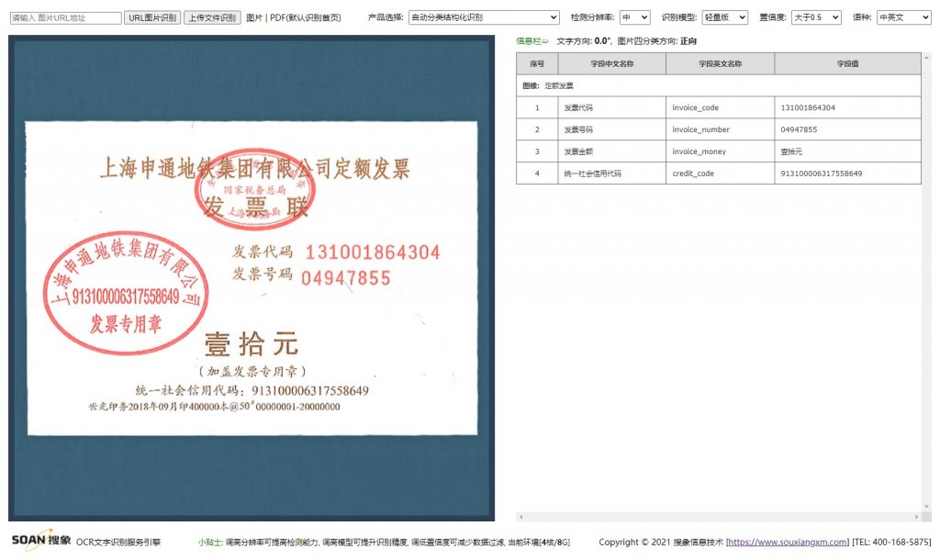Expand the 识别模型 model dropdown
The width and height of the screenshot is (940, 560).
(725, 17)
